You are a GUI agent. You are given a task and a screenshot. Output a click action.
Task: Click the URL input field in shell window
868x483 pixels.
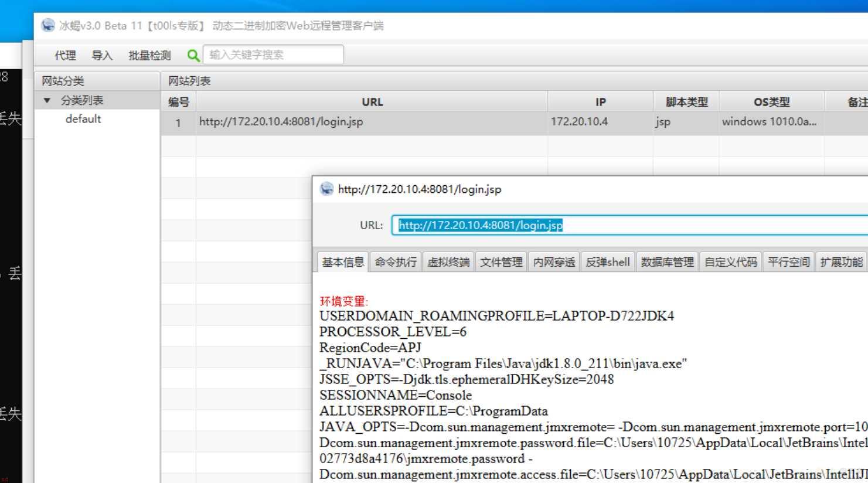630,225
